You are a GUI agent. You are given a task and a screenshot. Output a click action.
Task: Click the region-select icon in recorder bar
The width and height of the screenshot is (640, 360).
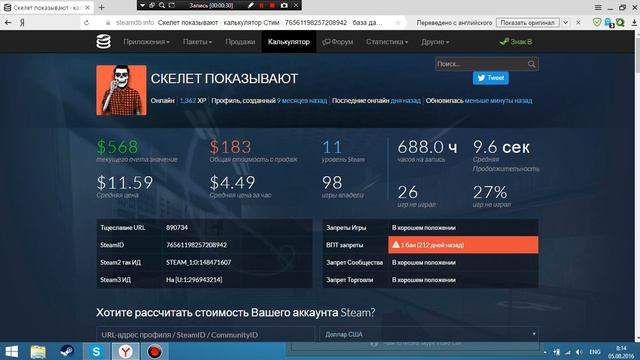(172, 5)
